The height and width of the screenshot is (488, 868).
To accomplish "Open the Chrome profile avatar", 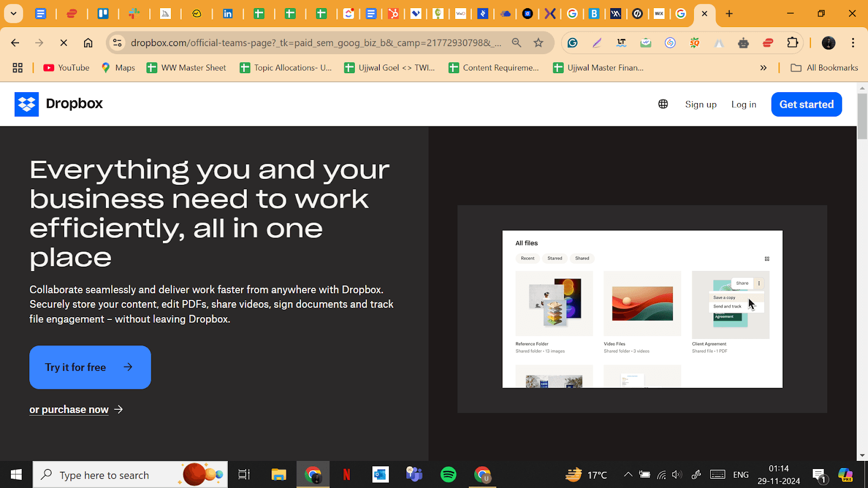I will pos(828,43).
